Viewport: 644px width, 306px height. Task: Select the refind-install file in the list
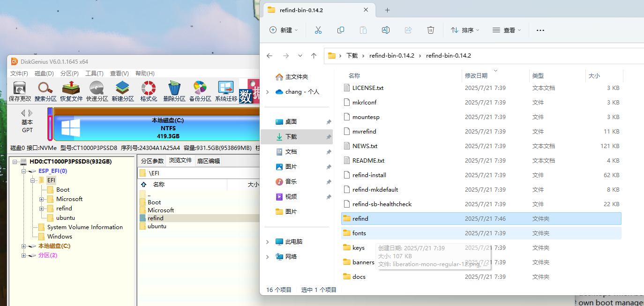(x=369, y=175)
